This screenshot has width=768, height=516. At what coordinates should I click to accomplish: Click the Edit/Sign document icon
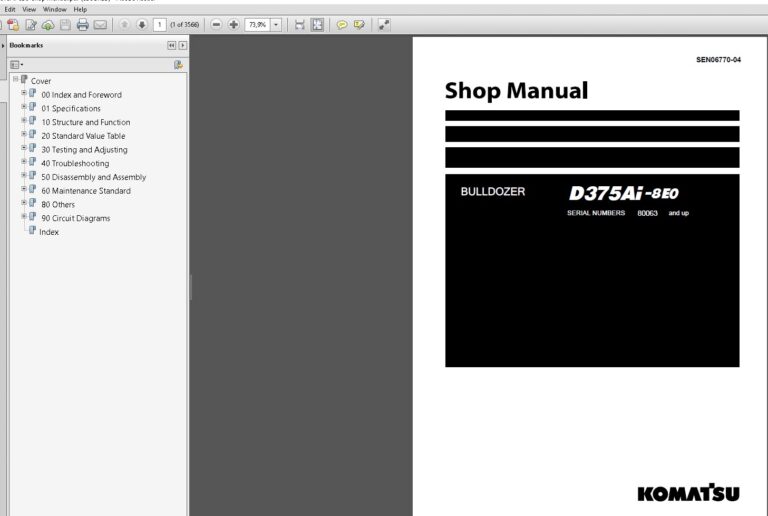(31, 25)
